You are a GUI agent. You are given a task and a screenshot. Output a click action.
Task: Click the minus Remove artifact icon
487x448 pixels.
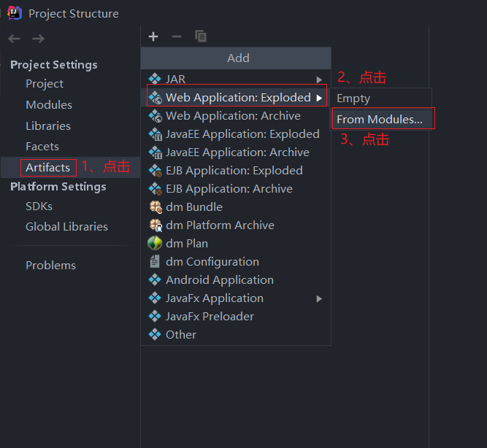click(177, 36)
